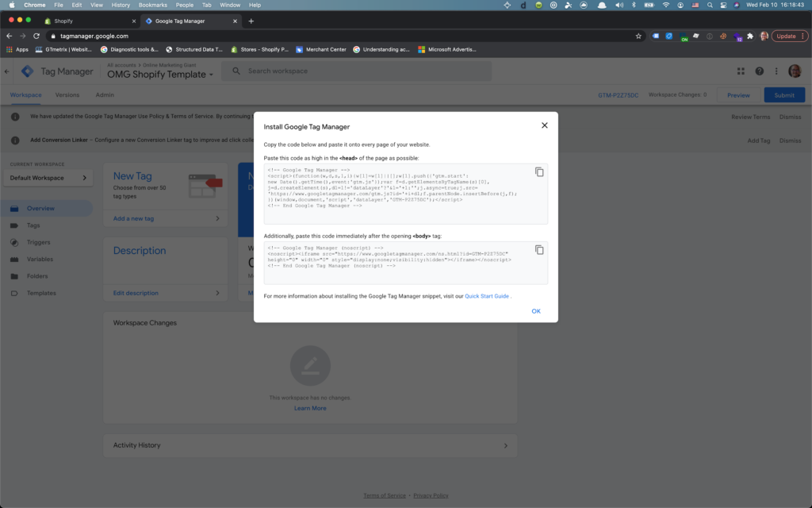Expand the Default Workspace selector
Screen dimensions: 812x508
(x=48, y=178)
